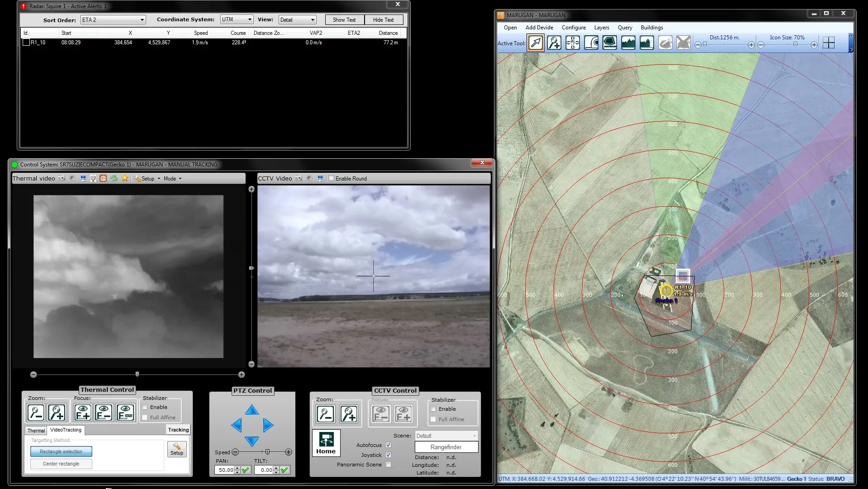Screen dimensions: 868x489
Task: Confirm PAN value with green checkmark
Action: 246,470
